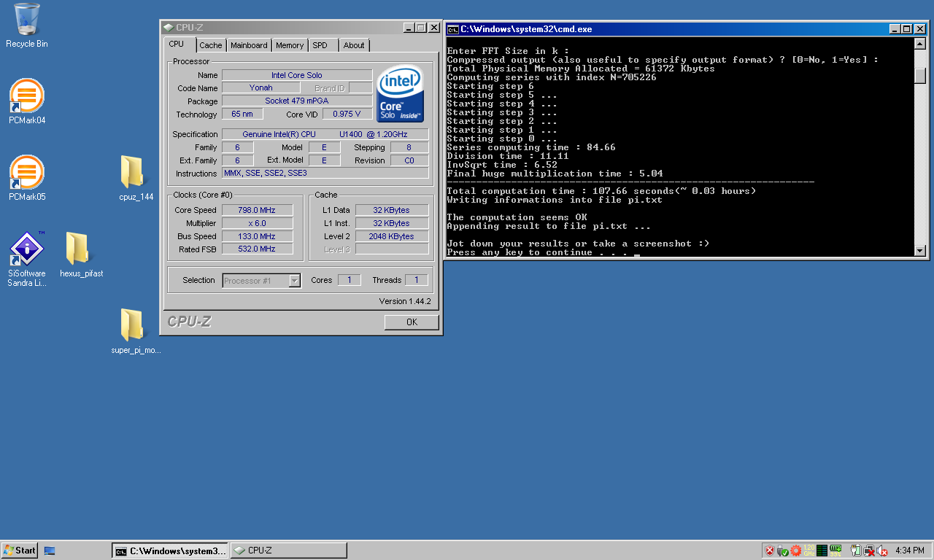
Task: Switch to the Mainboard tab
Action: 249,45
